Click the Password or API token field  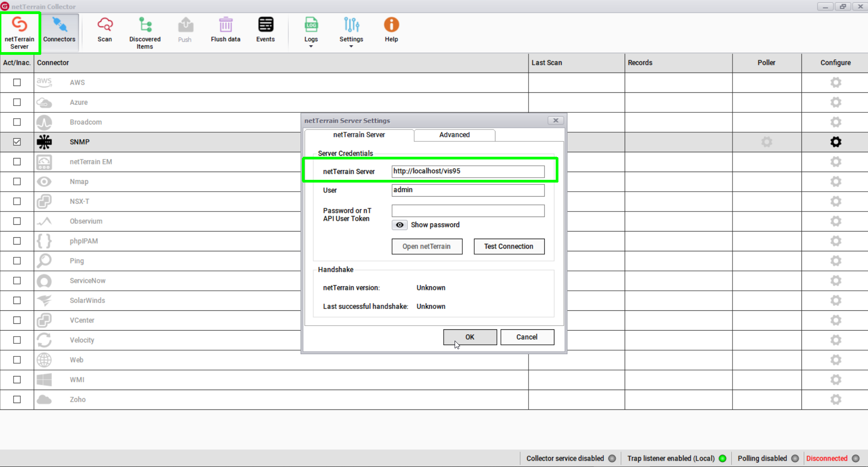click(468, 211)
